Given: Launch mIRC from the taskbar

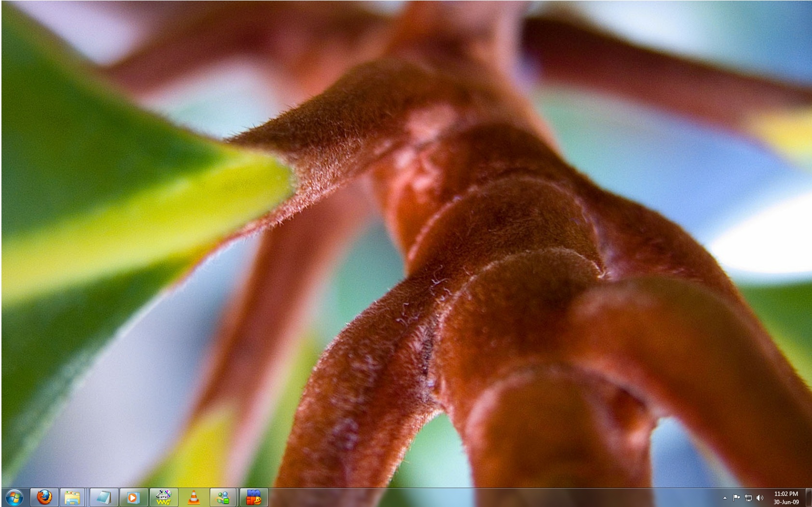Looking at the screenshot, I should click(x=254, y=497).
